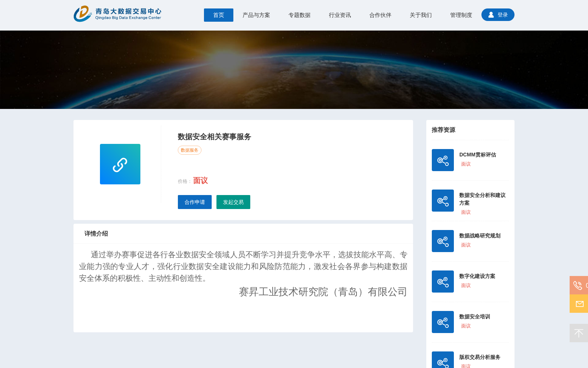Image resolution: width=588 pixels, height=368 pixels.
Task: Click 面议 under 数字化建设方案
Action: pyautogui.click(x=466, y=286)
